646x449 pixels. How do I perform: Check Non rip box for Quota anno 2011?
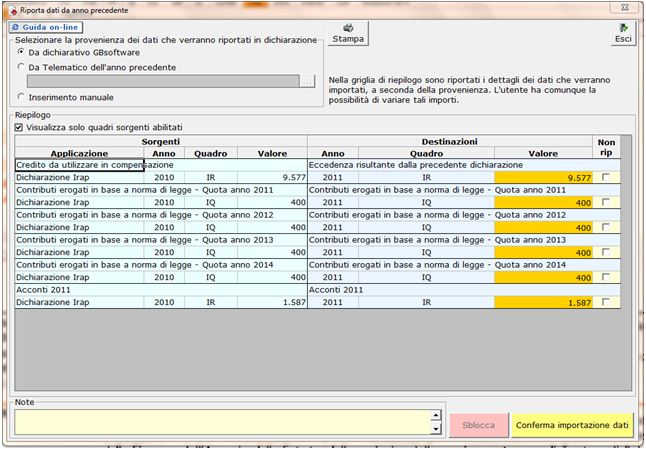pos(606,202)
